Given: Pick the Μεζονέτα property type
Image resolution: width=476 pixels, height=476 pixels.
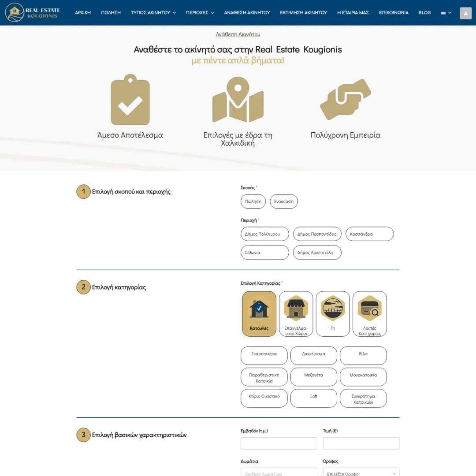Looking at the screenshot, I should click(314, 377).
